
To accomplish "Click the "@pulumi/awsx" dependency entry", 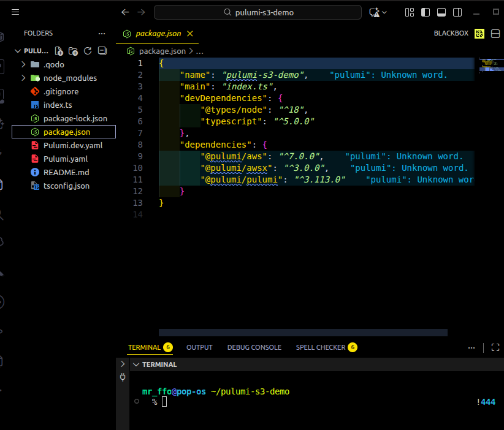I will pyautogui.click(x=236, y=168).
